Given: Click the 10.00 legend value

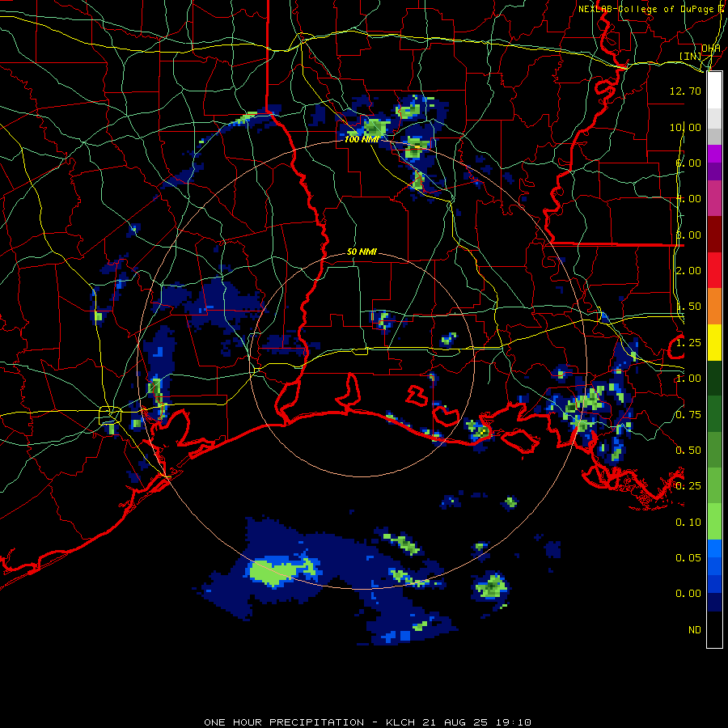Looking at the screenshot, I should (x=685, y=127).
